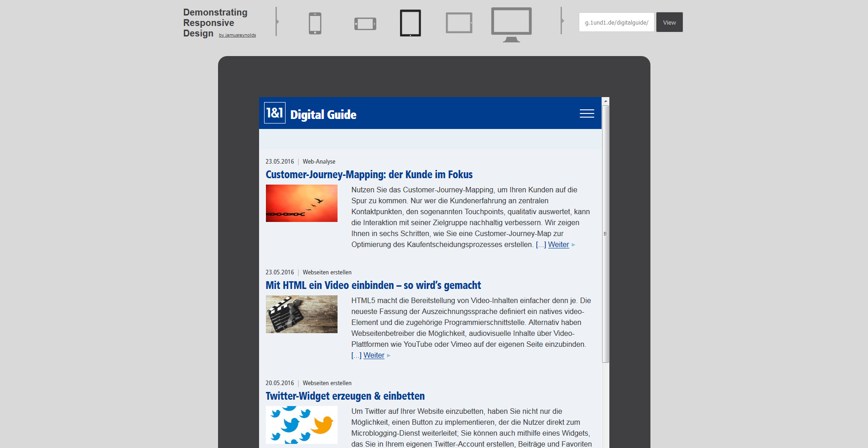Click the View button
Image resolution: width=868 pixels, height=448 pixels.
point(669,22)
